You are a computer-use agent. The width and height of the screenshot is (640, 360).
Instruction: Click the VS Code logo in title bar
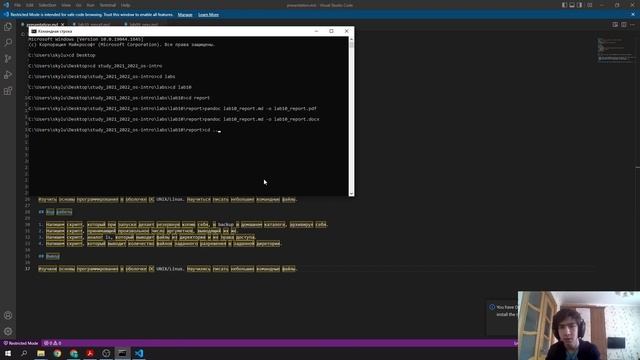coord(6,5)
